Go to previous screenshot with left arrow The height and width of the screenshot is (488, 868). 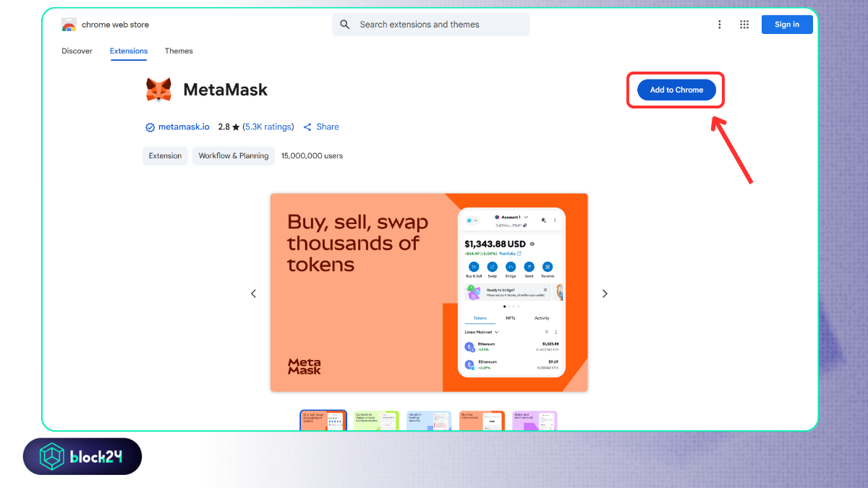point(253,294)
